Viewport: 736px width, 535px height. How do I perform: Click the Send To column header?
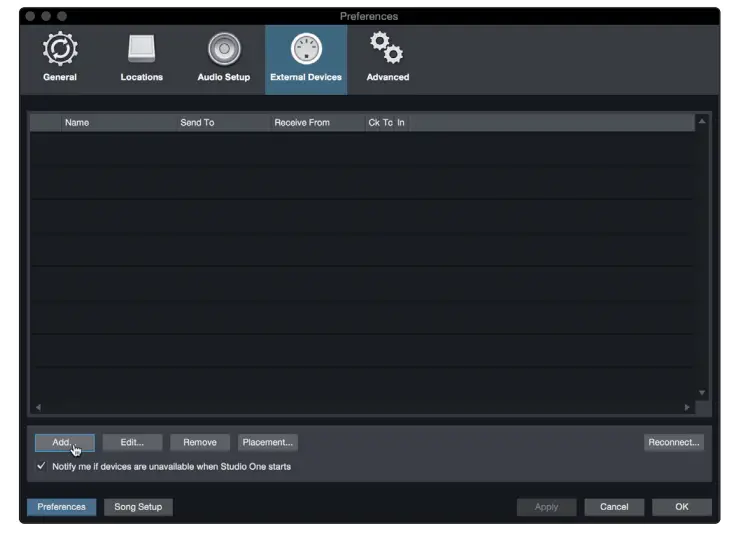click(223, 122)
